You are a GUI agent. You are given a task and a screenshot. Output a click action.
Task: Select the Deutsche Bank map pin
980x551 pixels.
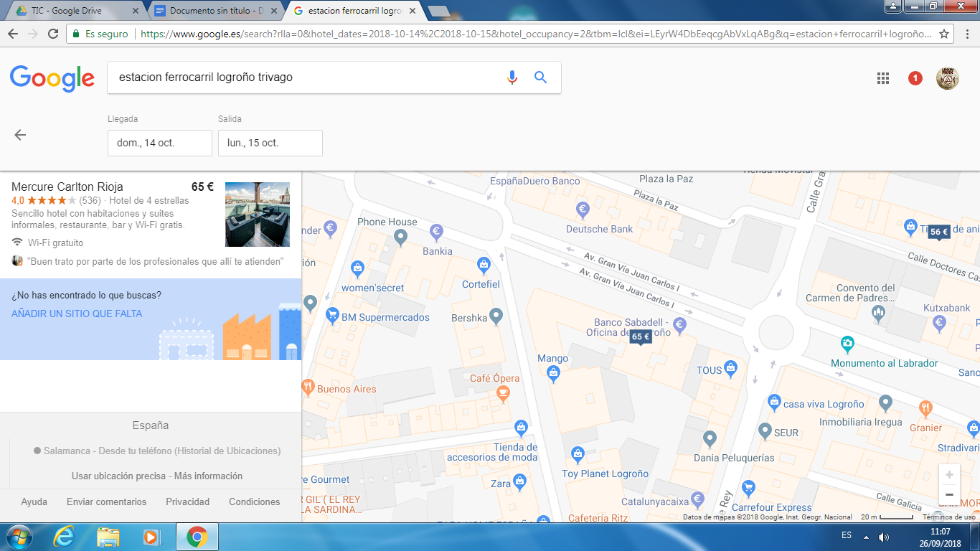pyautogui.click(x=583, y=209)
